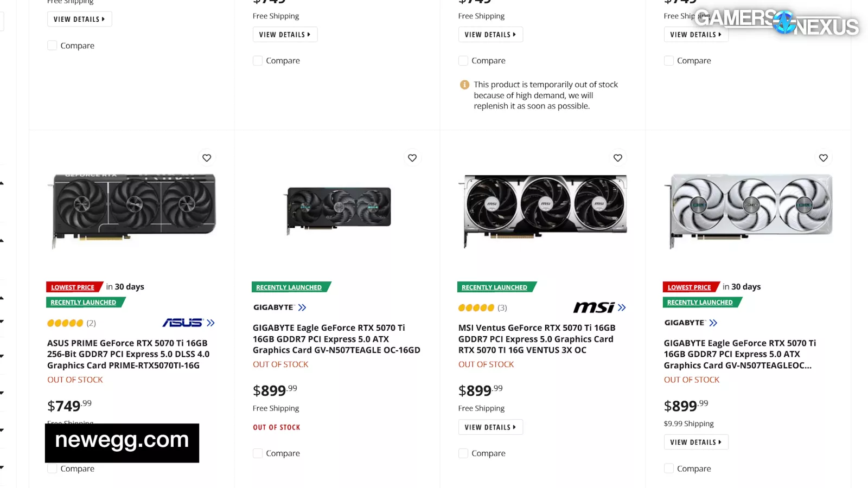Image resolution: width=868 pixels, height=488 pixels.
Task: Click the MSI Ventus card product image
Action: pyautogui.click(x=542, y=209)
